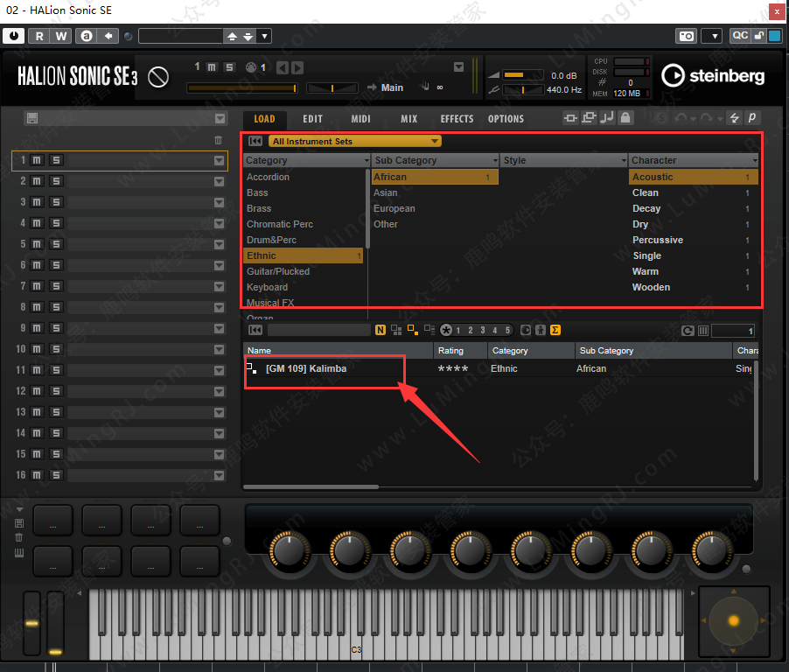Screen dimensions: 789x672
Task: Mute slot 2 with its M button
Action: pyautogui.click(x=37, y=181)
